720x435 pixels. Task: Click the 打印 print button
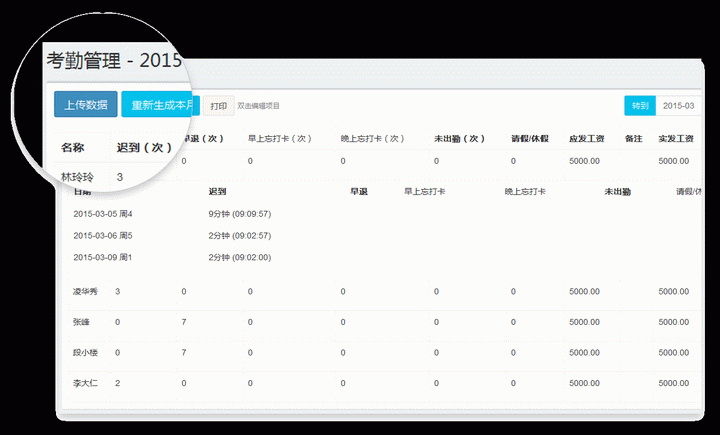coord(219,106)
